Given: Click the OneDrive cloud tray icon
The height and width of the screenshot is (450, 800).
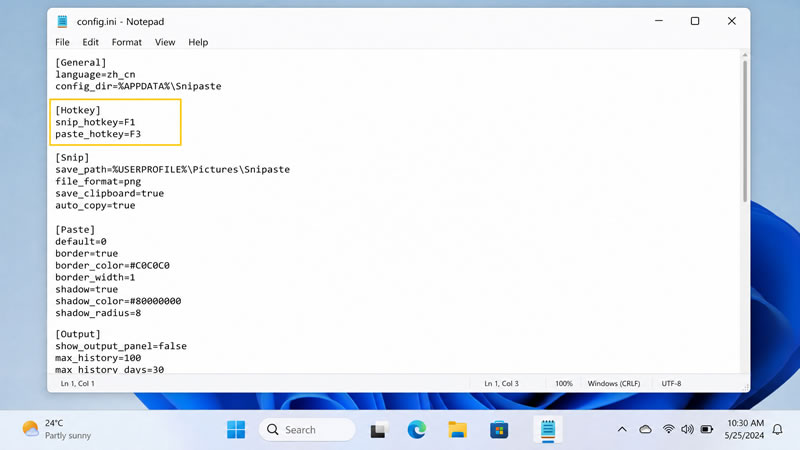Looking at the screenshot, I should click(645, 430).
